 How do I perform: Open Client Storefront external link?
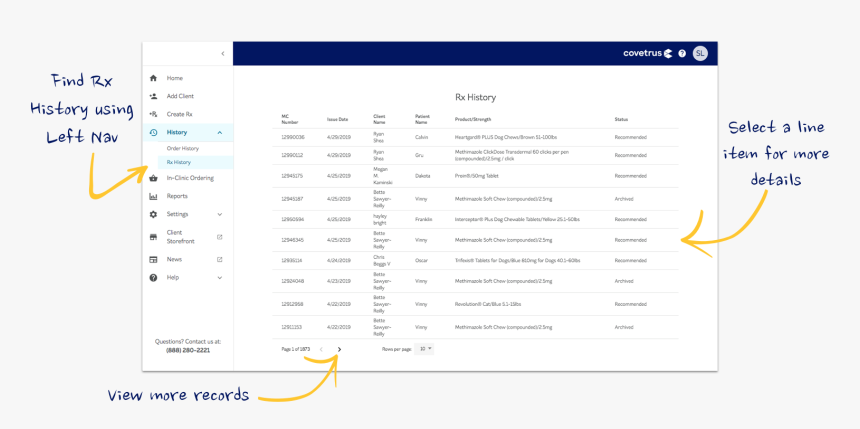point(219,237)
